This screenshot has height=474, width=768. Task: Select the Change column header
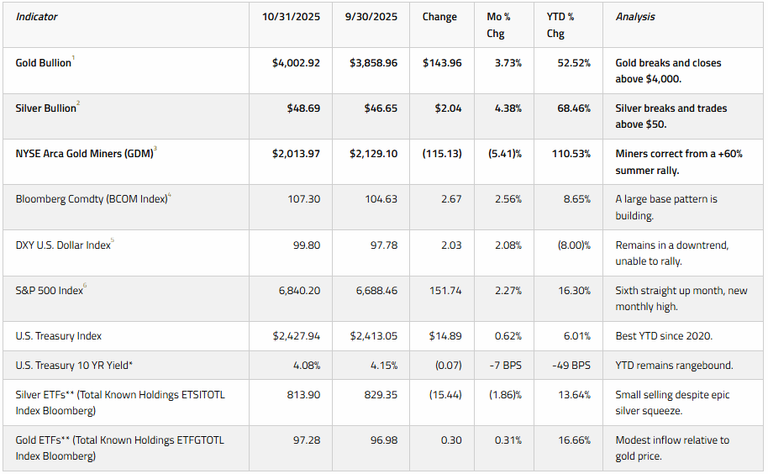pos(439,17)
